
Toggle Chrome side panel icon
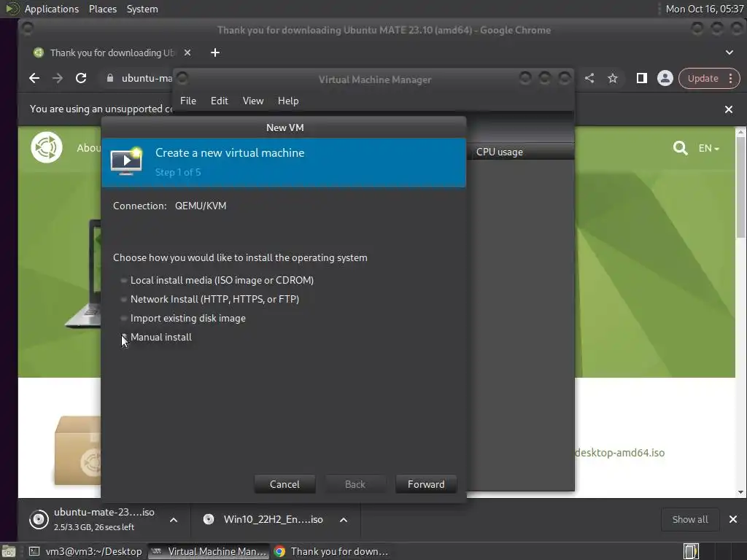(642, 78)
